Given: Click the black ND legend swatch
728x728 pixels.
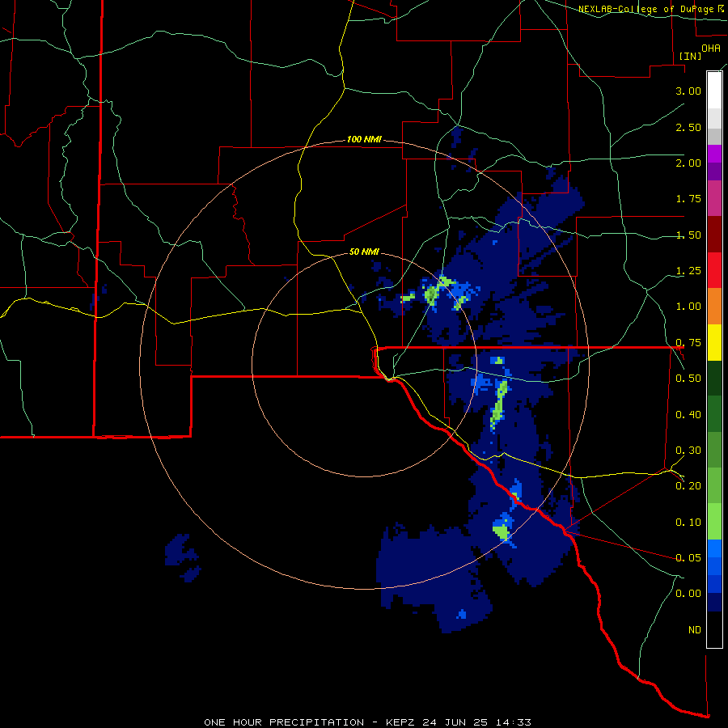Looking at the screenshot, I should click(x=714, y=629).
